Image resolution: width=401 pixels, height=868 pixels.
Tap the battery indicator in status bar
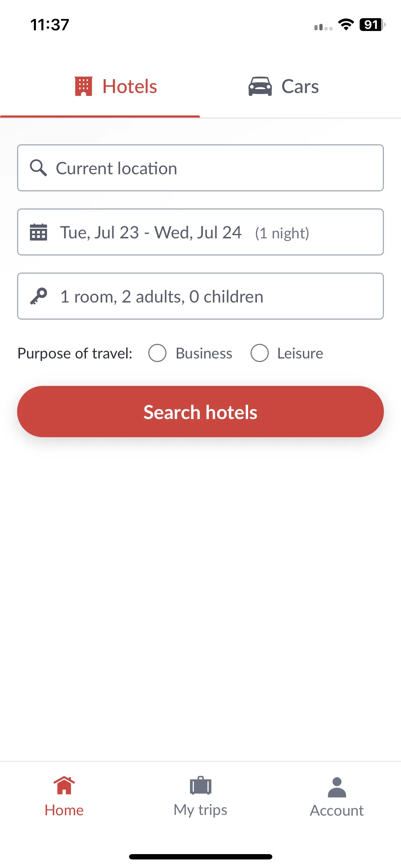click(372, 25)
